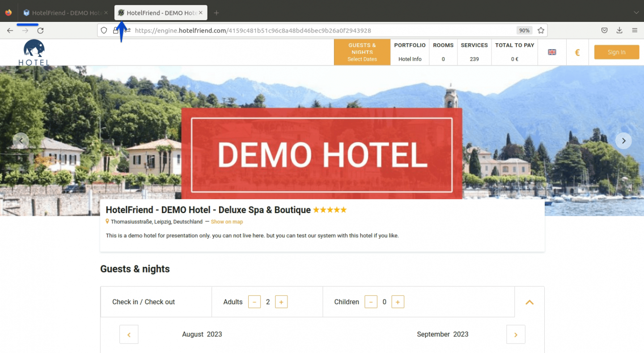This screenshot has height=353, width=644.
Task: Open the Total to Pay section
Action: tap(515, 52)
